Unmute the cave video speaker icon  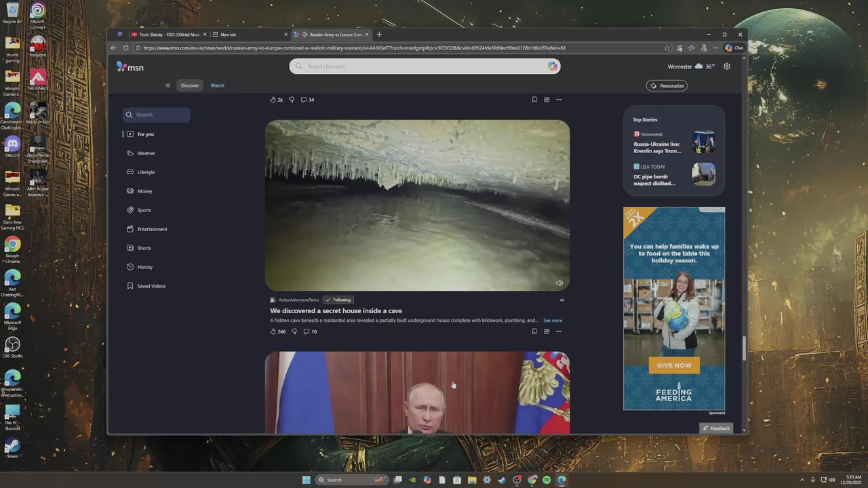point(559,283)
